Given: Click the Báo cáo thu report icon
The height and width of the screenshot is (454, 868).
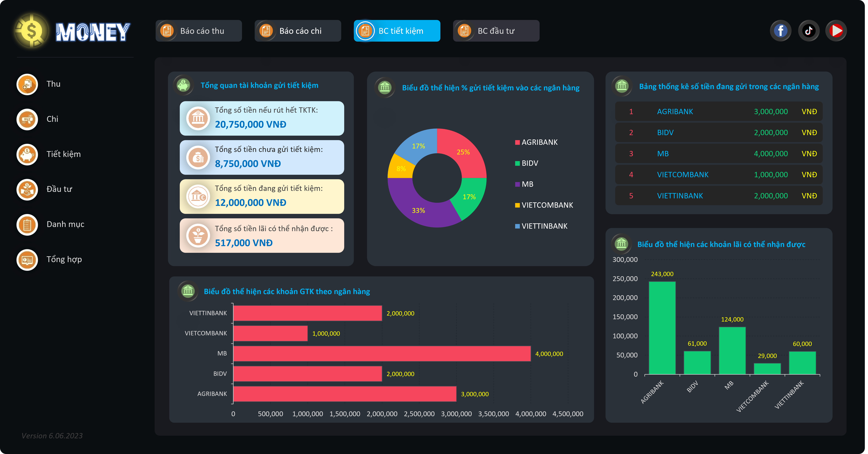Looking at the screenshot, I should click(167, 31).
